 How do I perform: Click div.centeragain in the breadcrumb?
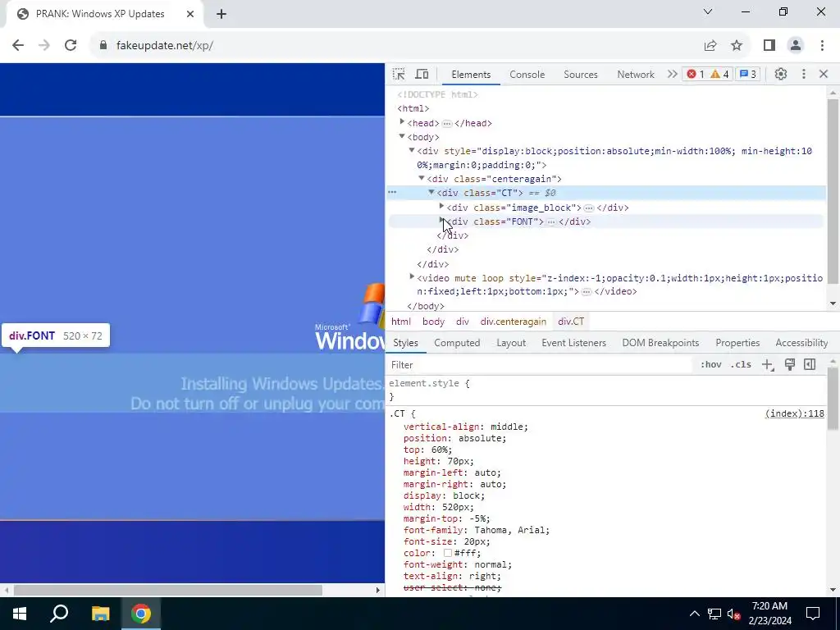(x=514, y=322)
